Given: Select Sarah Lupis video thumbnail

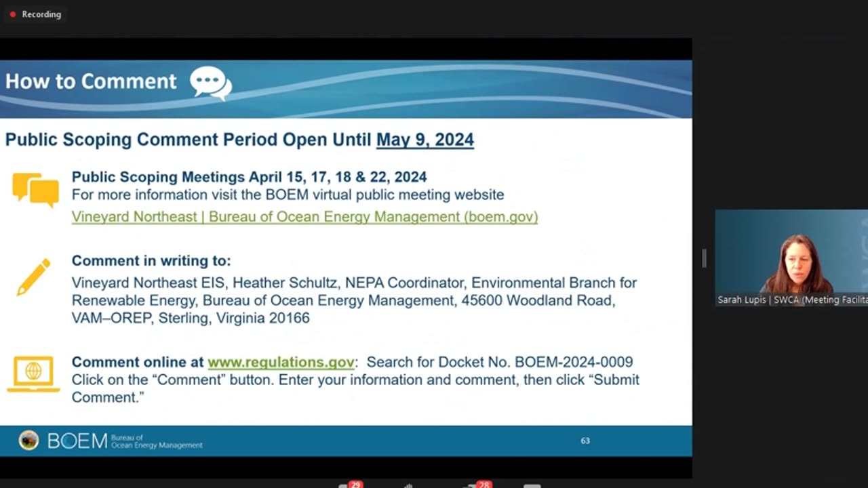Looking at the screenshot, I should tap(791, 258).
